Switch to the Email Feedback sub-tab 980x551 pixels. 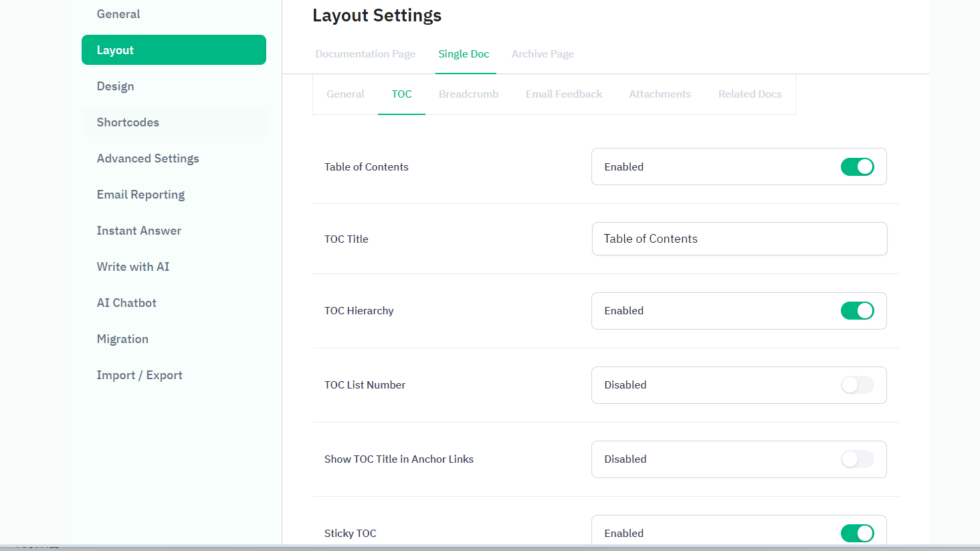point(563,94)
